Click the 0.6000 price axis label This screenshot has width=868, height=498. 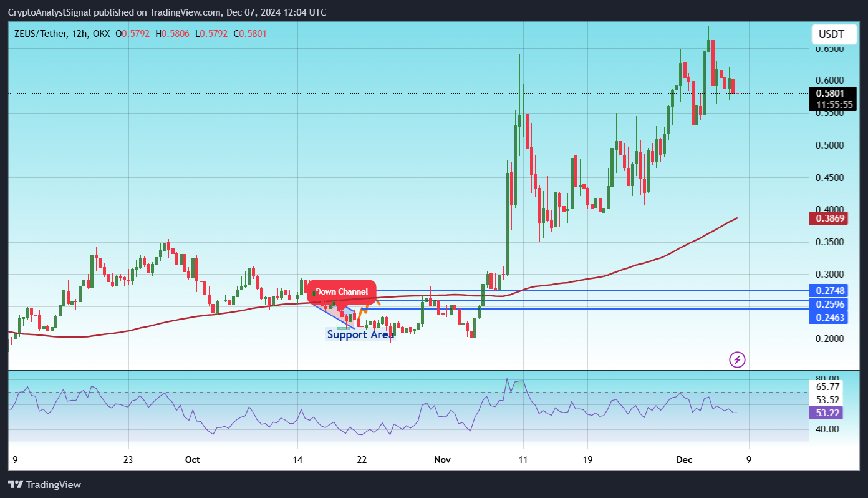(x=829, y=81)
